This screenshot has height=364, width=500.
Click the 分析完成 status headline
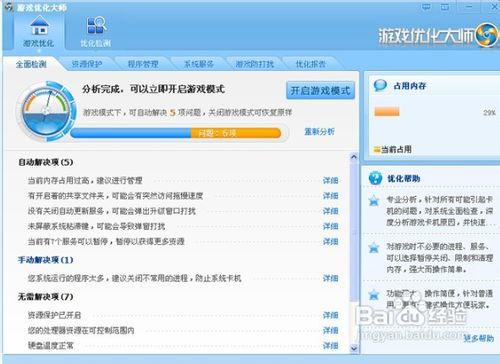tap(153, 89)
